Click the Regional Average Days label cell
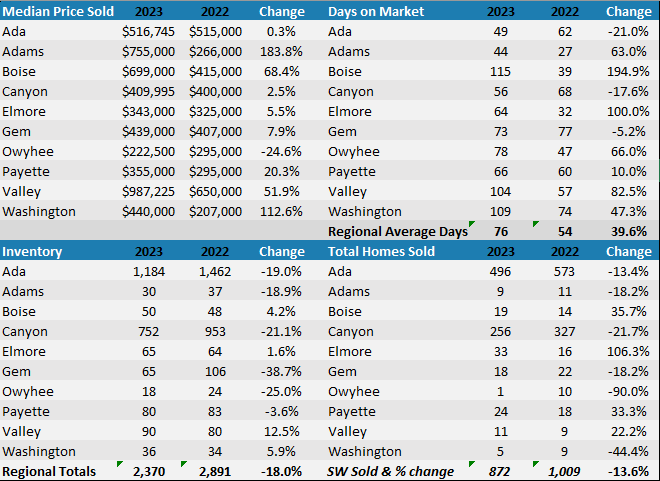 click(x=398, y=231)
